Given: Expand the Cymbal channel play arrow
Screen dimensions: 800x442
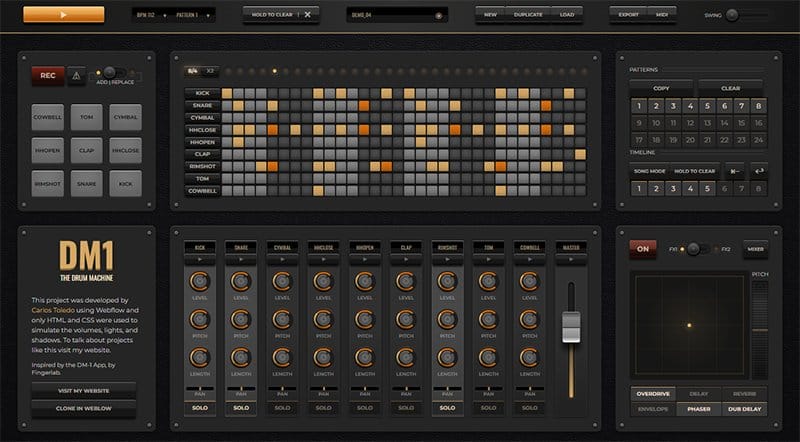Looking at the screenshot, I should tap(282, 260).
